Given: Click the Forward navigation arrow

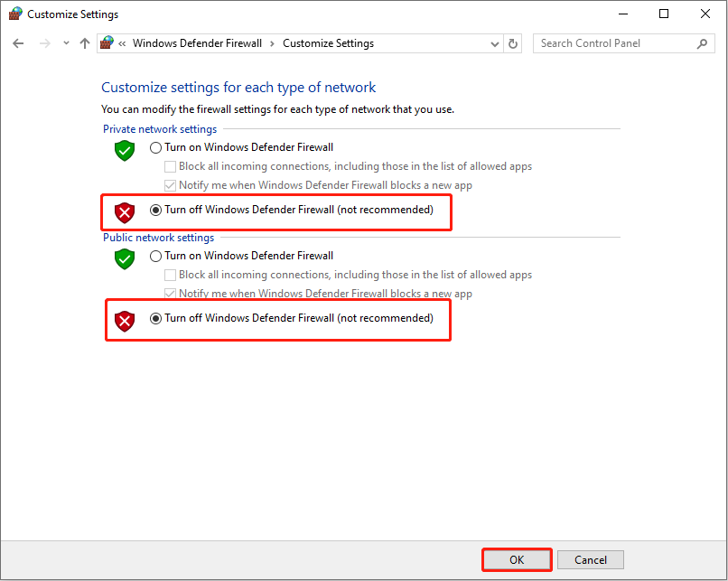Looking at the screenshot, I should 45,43.
